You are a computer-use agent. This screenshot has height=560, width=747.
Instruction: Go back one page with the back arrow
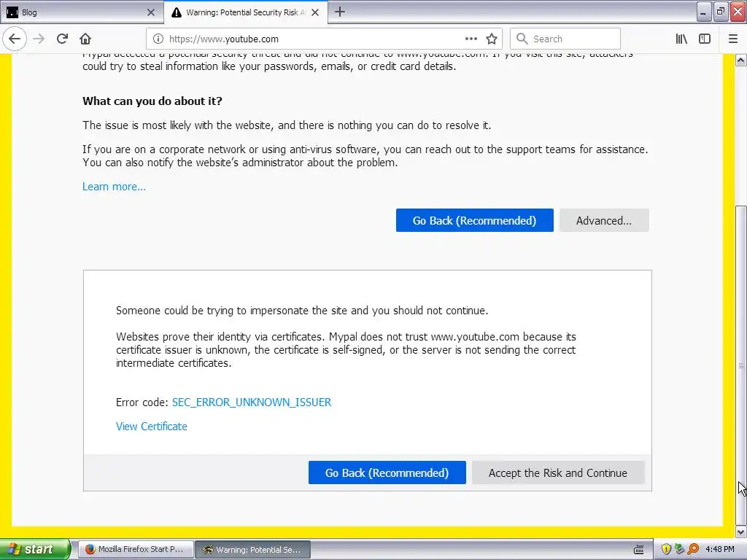(15, 39)
